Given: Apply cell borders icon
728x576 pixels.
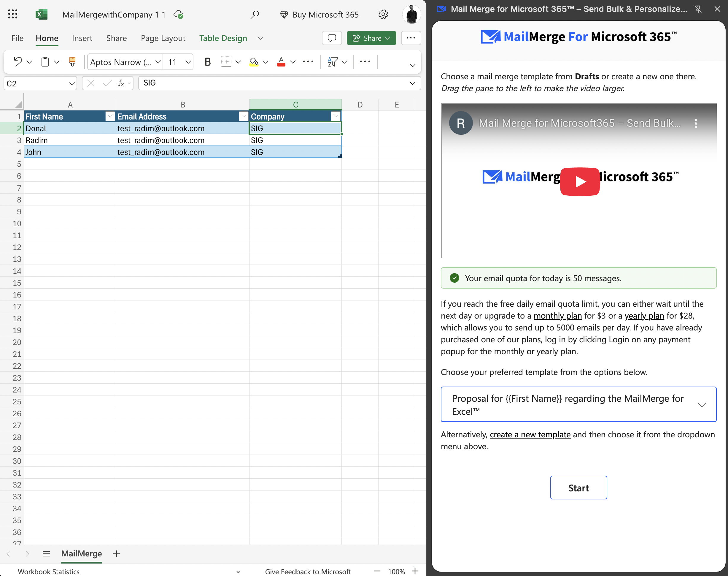Looking at the screenshot, I should pos(226,62).
